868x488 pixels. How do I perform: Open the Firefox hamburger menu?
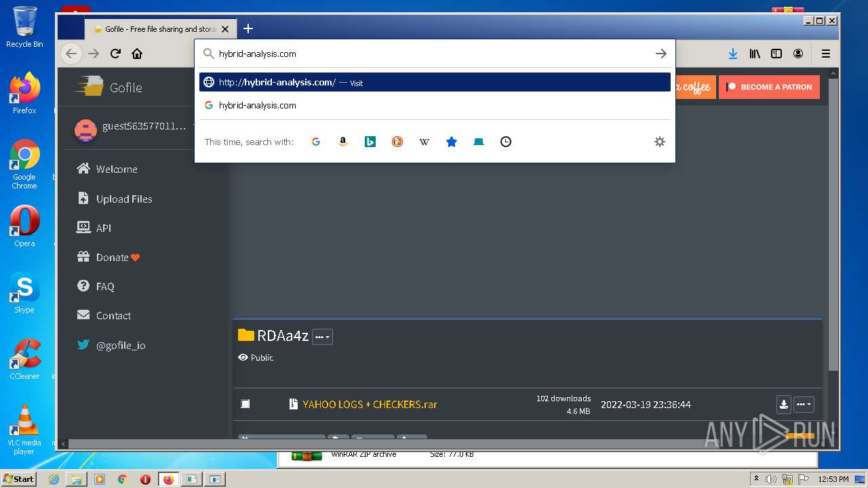(826, 54)
